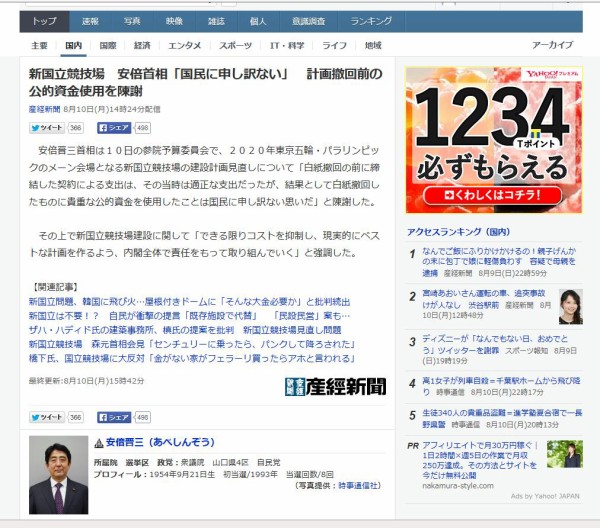Go to the スポーツ category

236,46
